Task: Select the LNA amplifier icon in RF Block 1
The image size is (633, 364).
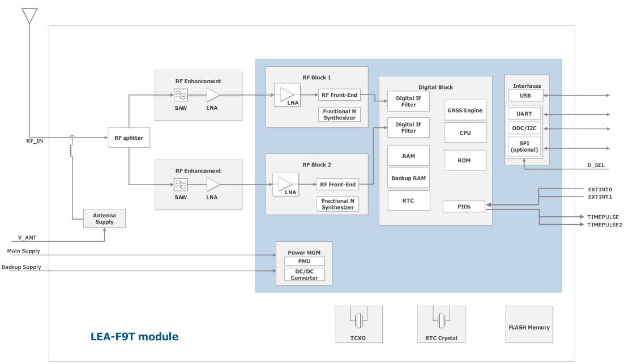Action: 288,95
